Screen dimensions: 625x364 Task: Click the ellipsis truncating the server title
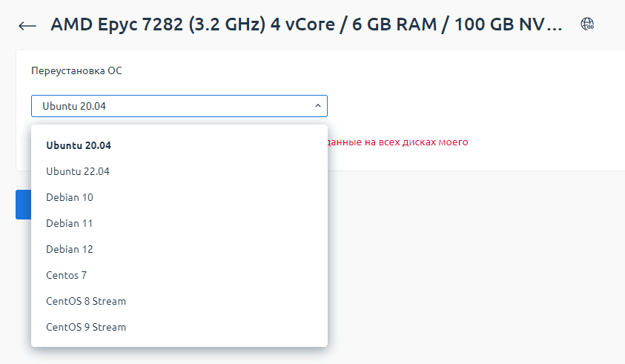[x=555, y=25]
